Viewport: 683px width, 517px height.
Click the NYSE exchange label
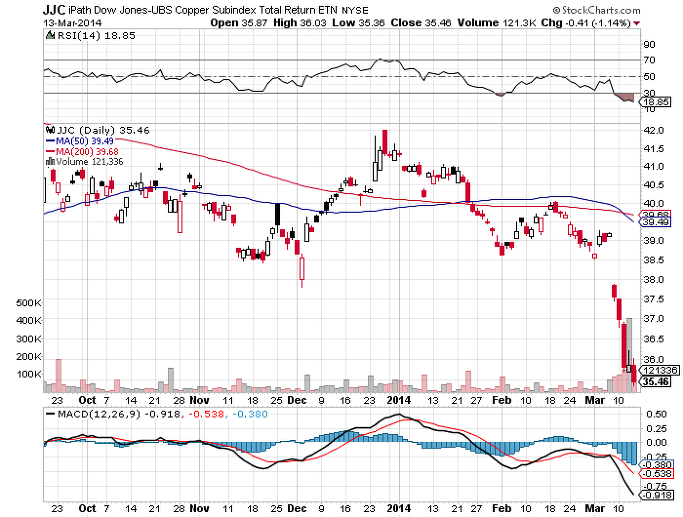pyautogui.click(x=355, y=10)
